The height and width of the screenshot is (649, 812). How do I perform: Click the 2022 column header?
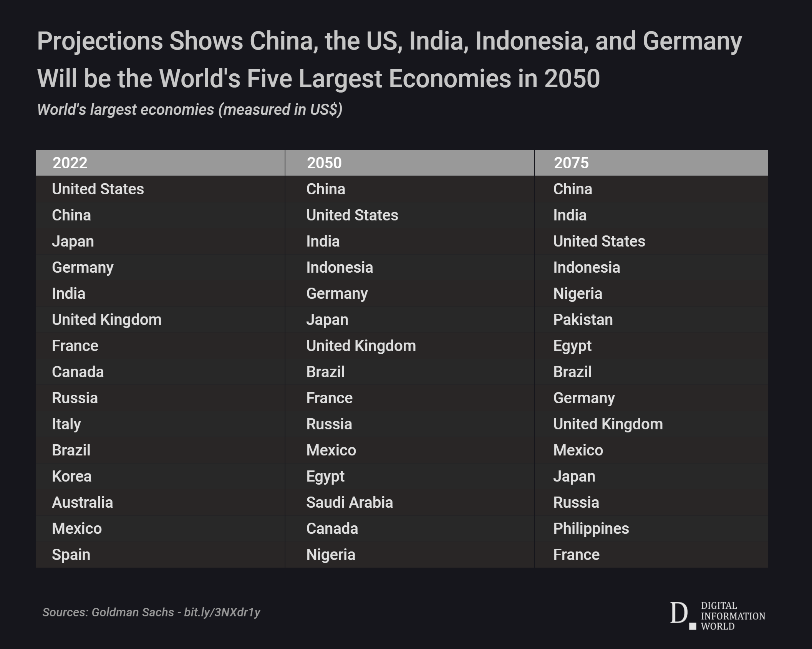pyautogui.click(x=70, y=163)
